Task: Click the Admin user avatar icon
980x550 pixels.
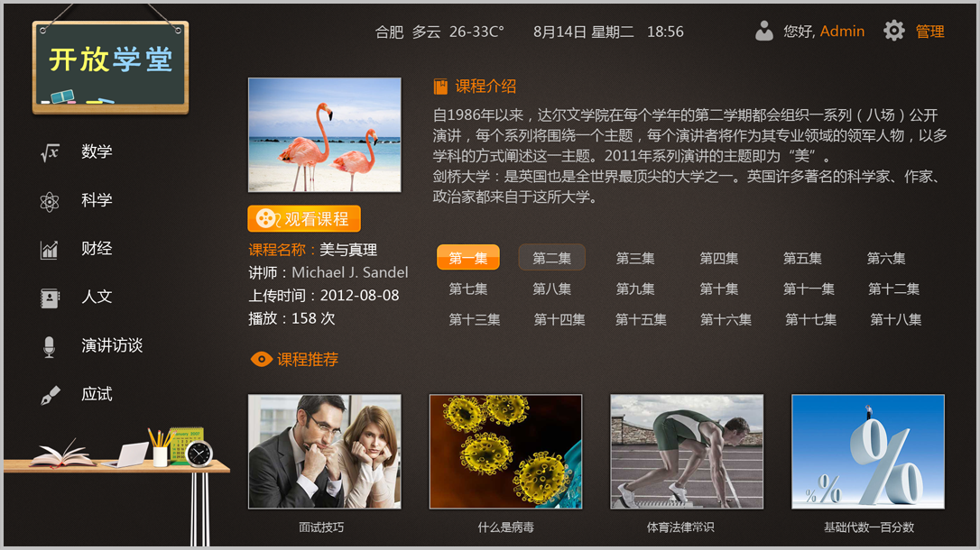Action: [763, 31]
